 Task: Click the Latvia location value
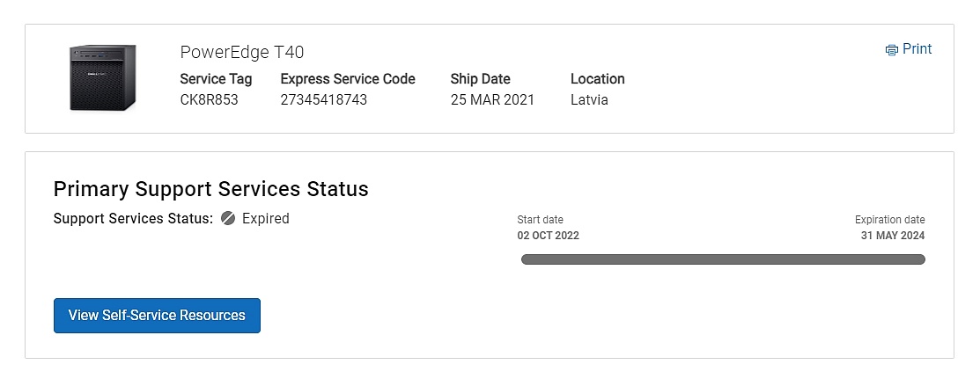click(x=589, y=99)
